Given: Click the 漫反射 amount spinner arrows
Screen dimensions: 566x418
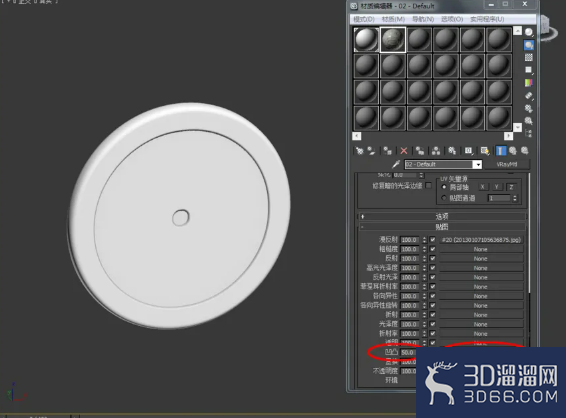Looking at the screenshot, I should [424, 240].
